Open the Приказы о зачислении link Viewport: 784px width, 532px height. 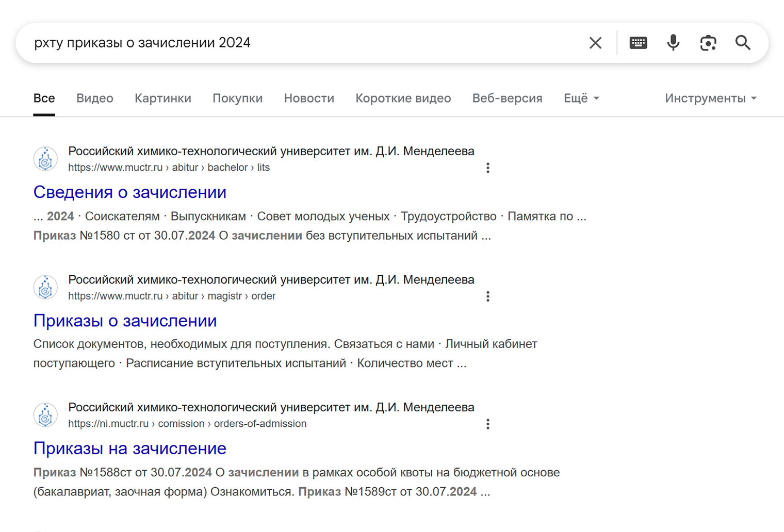tap(125, 321)
